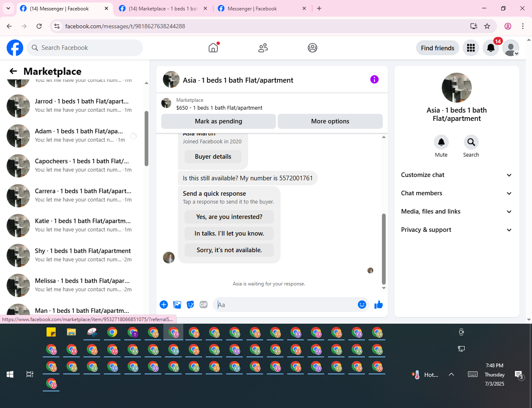Viewport: 532px width, 408px height.
Task: Expand Chat members section
Action: tap(457, 193)
